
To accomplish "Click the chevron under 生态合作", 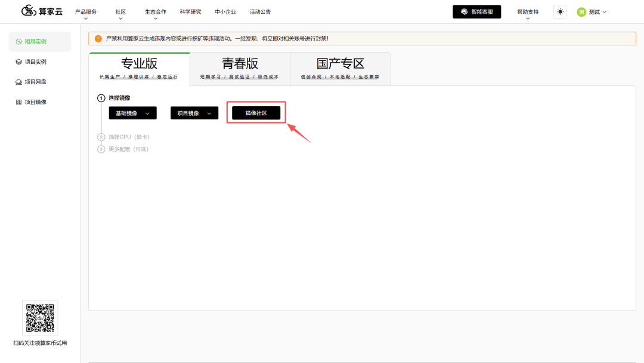I will click(155, 19).
